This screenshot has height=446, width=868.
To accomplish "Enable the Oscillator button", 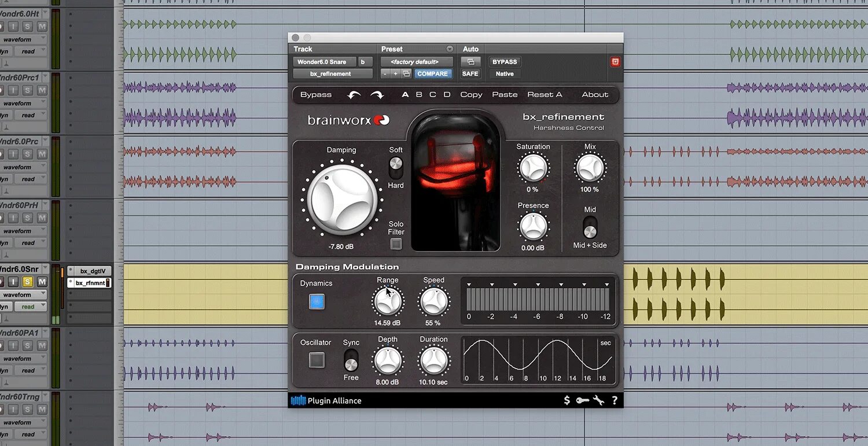I will (317, 360).
